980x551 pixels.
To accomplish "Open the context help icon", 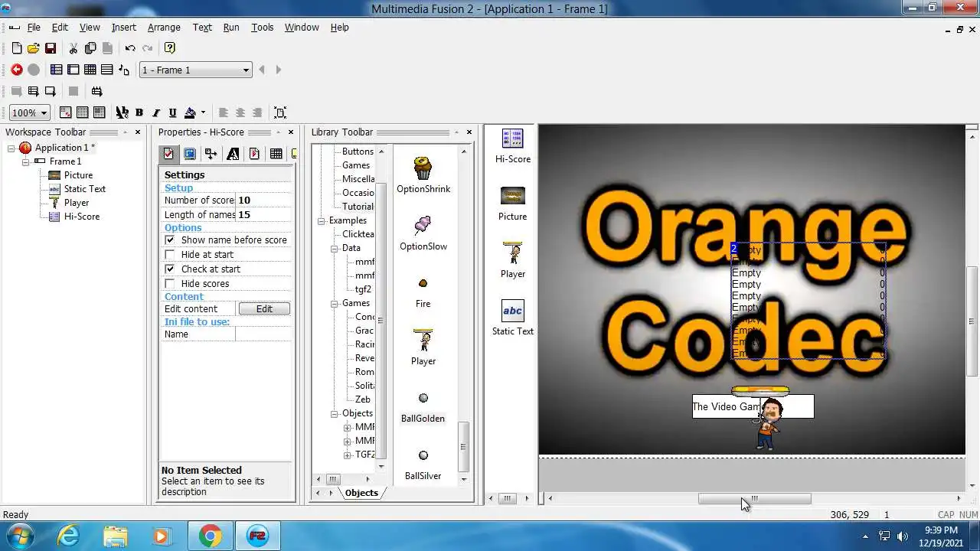I will click(x=170, y=48).
